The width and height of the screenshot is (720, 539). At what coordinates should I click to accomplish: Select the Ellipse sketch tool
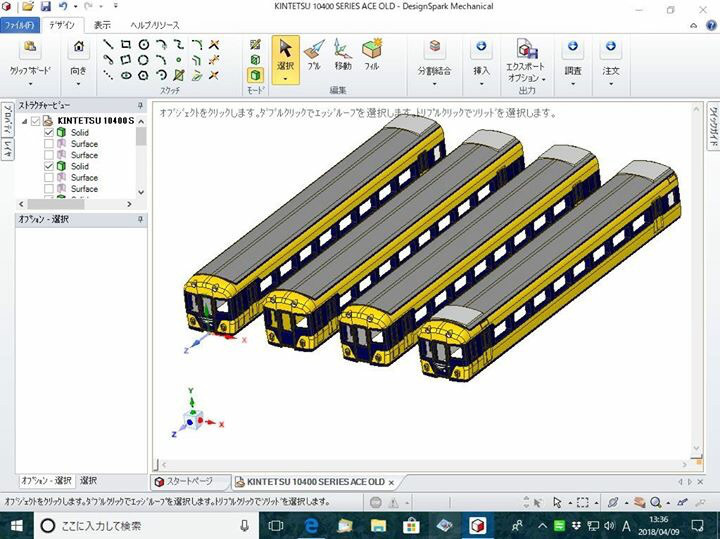(x=126, y=75)
